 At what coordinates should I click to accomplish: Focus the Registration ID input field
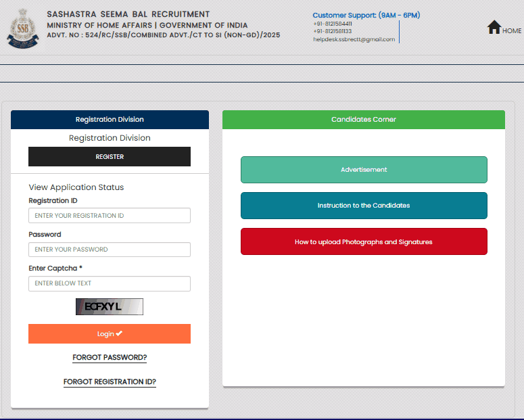pyautogui.click(x=110, y=216)
